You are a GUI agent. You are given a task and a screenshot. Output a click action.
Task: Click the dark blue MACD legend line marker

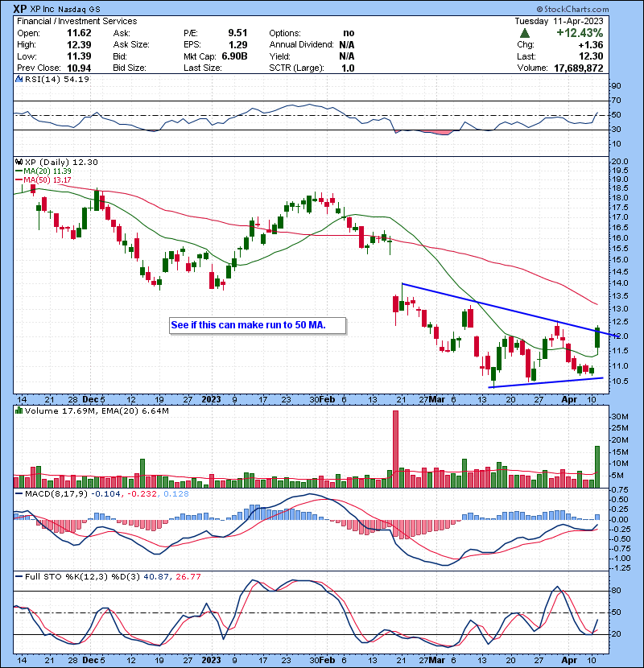[x=19, y=494]
